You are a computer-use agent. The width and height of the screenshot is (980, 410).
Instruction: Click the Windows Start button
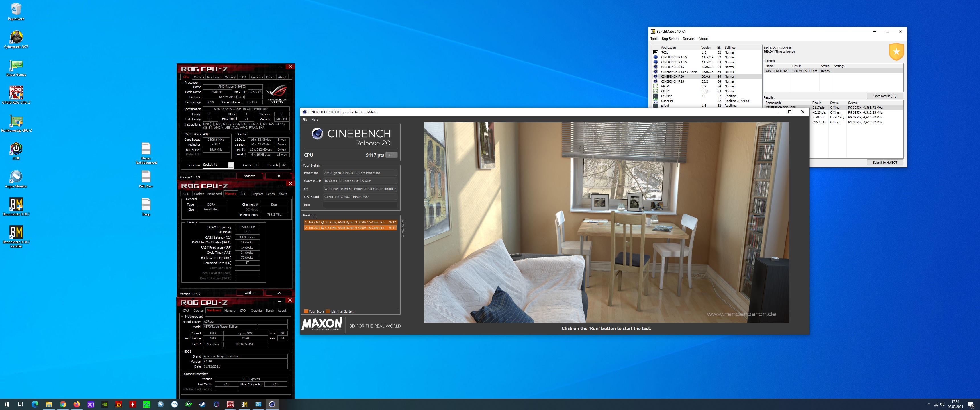coord(7,404)
